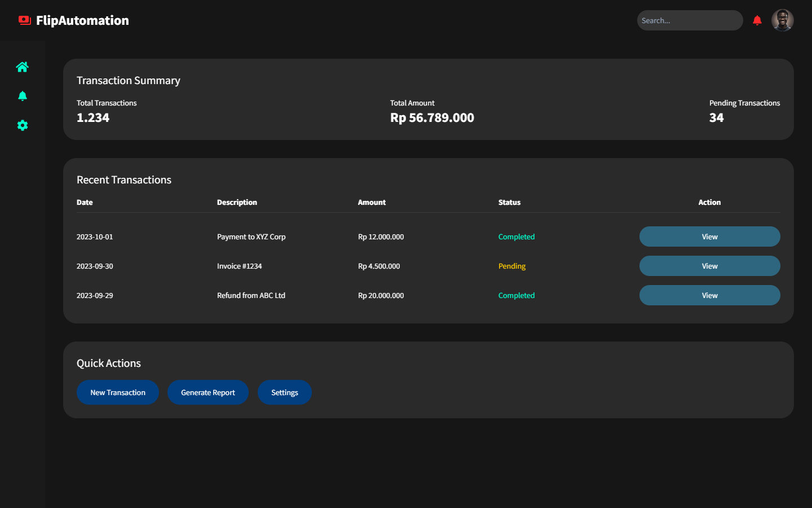View the Invoice #1234 transaction
The width and height of the screenshot is (812, 508).
pos(709,266)
